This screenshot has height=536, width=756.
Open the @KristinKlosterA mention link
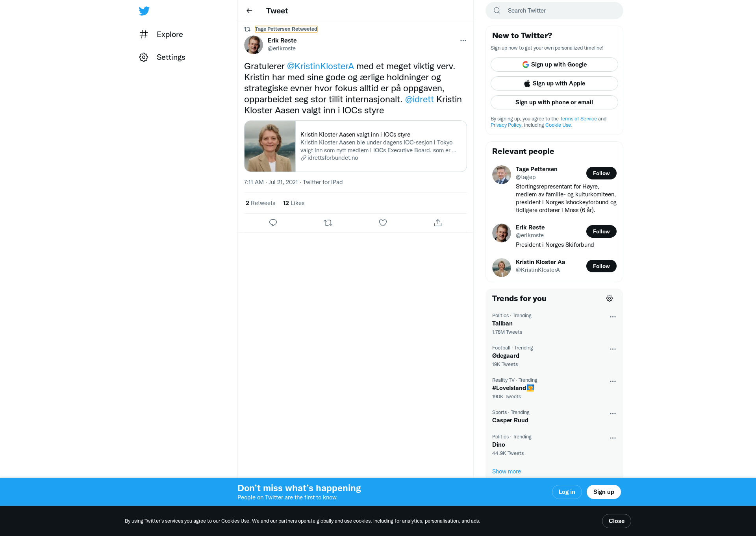tap(320, 66)
